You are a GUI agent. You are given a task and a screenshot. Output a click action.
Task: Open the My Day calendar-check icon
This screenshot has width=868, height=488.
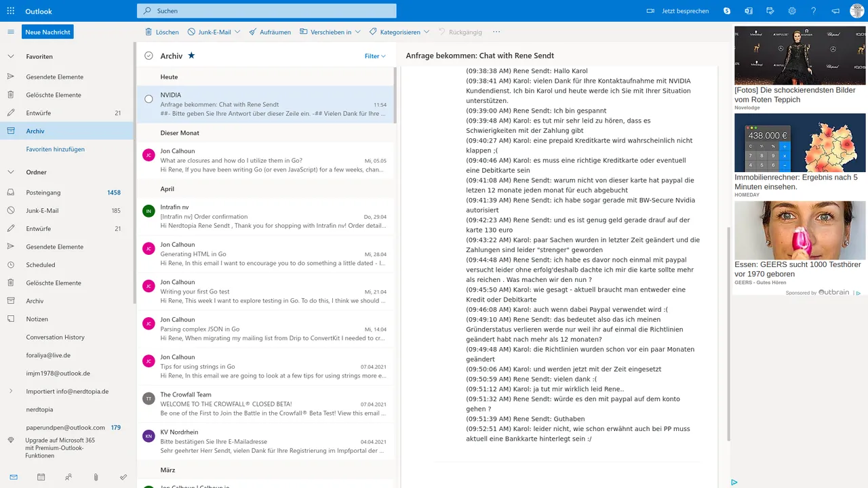pyautogui.click(x=770, y=11)
